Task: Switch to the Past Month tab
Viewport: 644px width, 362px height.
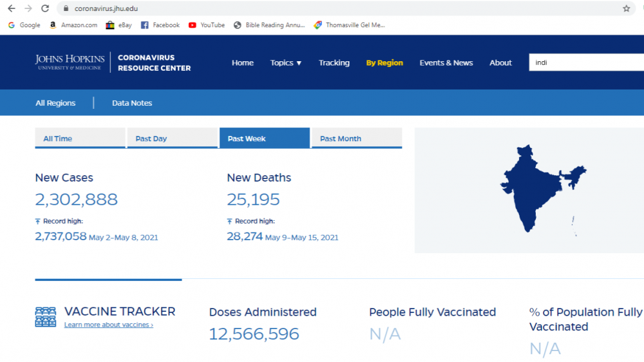Action: 356,138
